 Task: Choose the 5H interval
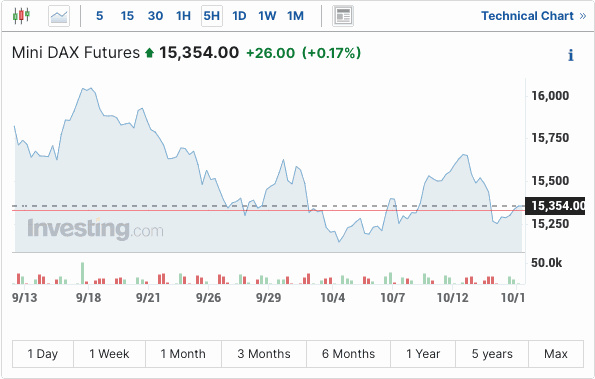pos(212,16)
